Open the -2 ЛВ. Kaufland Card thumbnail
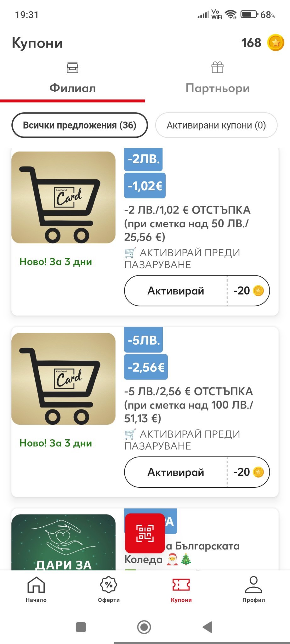Viewport: 290px width, 644px height. 63,197
